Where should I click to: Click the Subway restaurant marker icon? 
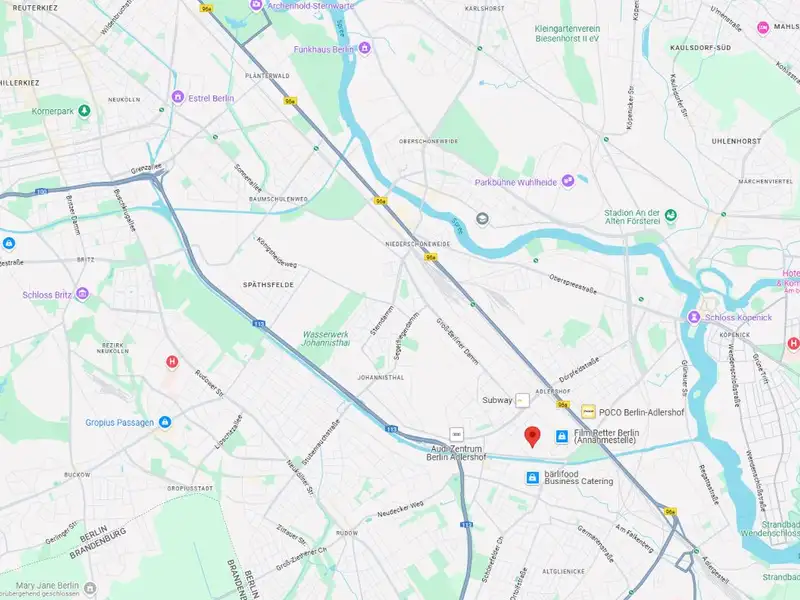point(522,400)
